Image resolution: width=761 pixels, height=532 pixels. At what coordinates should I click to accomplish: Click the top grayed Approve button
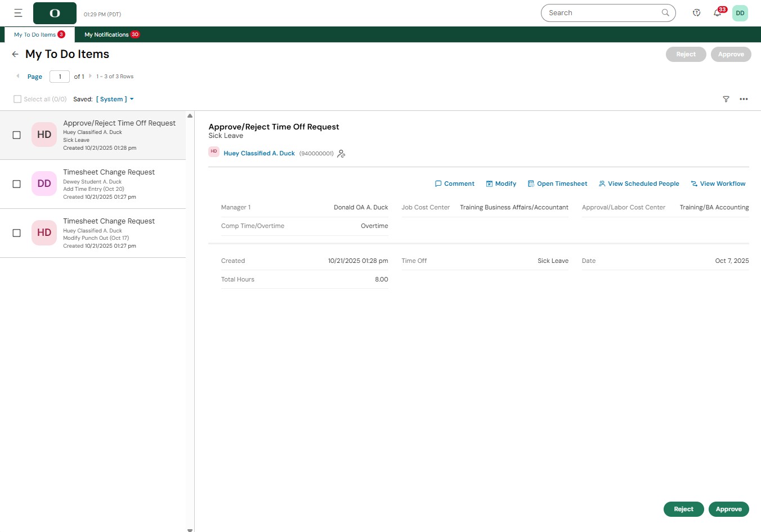tap(731, 54)
